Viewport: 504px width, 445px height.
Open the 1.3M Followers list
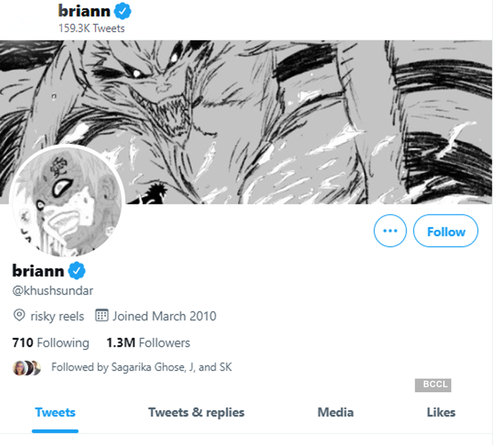(x=148, y=343)
